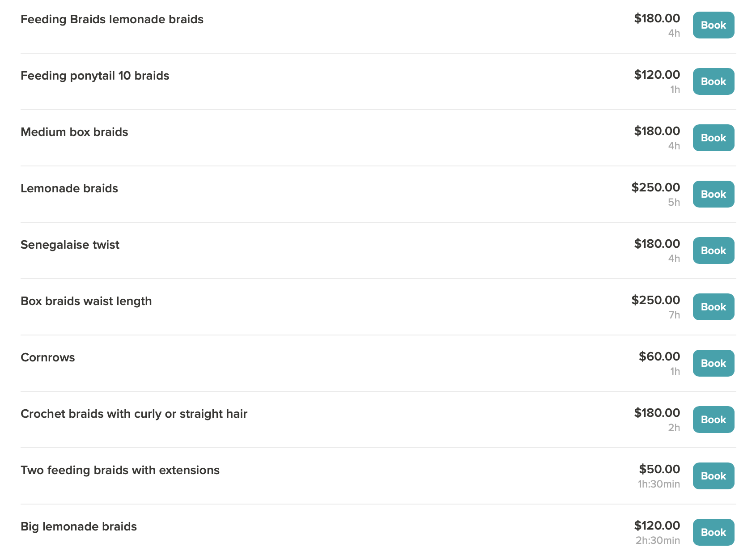Screen dimensions: 756x560
Task: Book Medium box braids appointment
Action: (x=714, y=138)
